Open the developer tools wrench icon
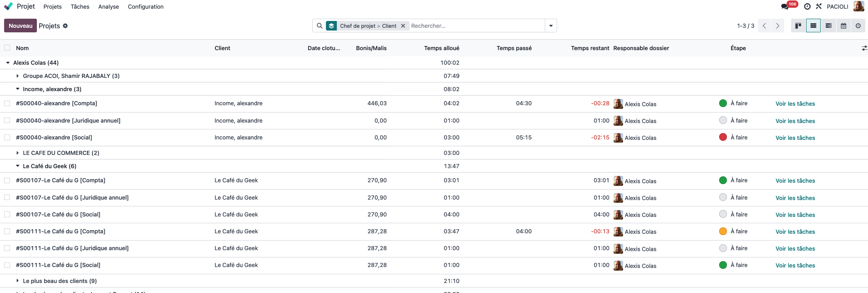Viewport: 868px width, 293px height. [x=819, y=6]
